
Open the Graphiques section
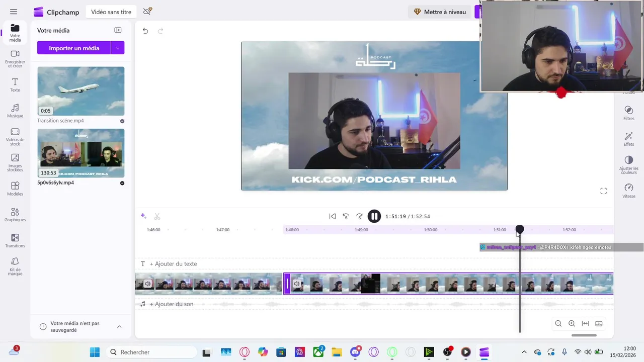(x=15, y=215)
